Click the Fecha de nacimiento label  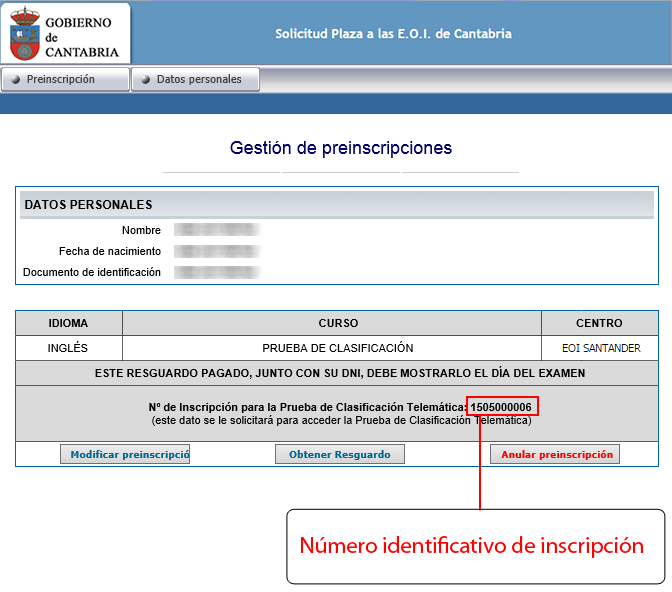tap(110, 251)
